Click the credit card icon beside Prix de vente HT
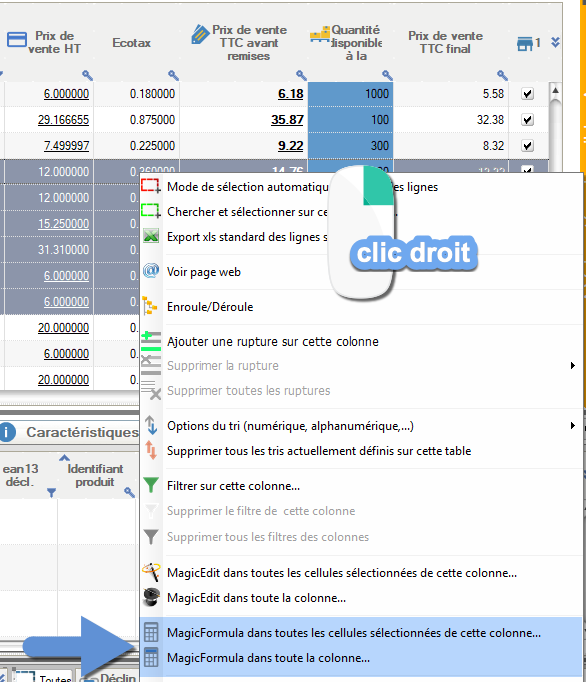The width and height of the screenshot is (586, 682). click(17, 40)
